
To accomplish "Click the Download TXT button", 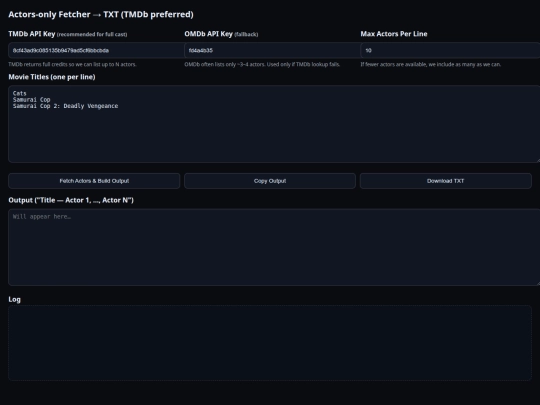I will 446,181.
